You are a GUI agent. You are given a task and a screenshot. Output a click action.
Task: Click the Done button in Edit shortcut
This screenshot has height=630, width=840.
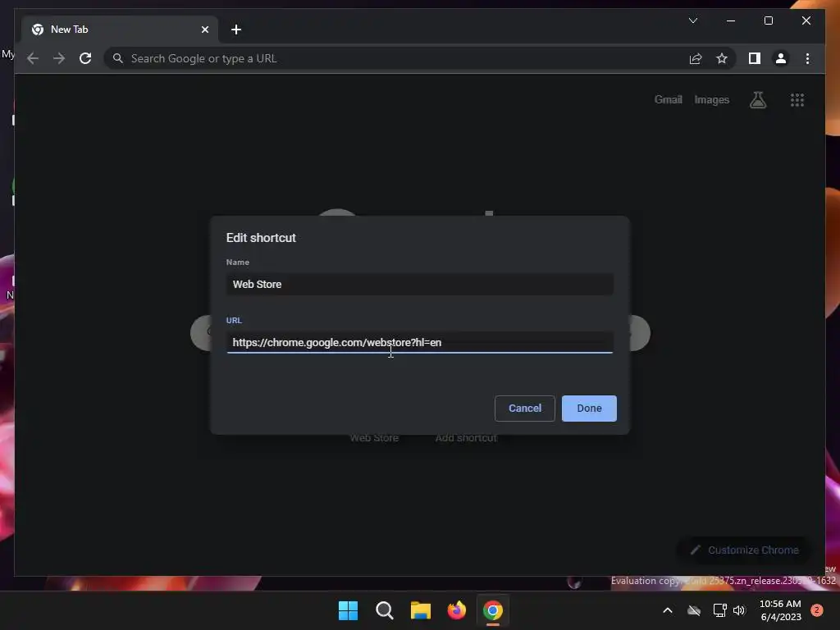(589, 409)
